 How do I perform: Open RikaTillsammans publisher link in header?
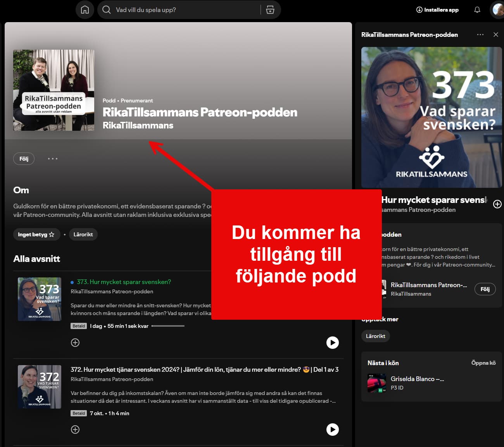pyautogui.click(x=138, y=125)
